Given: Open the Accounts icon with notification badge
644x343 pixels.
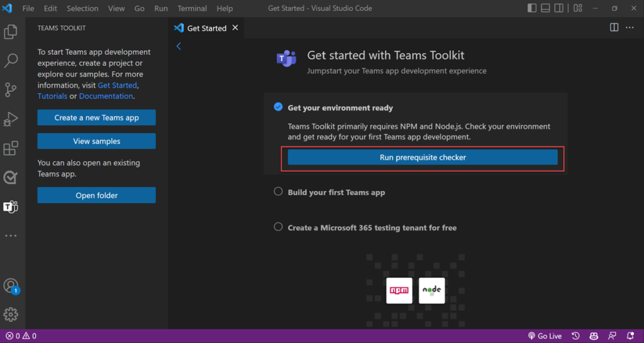Looking at the screenshot, I should pos(11,286).
